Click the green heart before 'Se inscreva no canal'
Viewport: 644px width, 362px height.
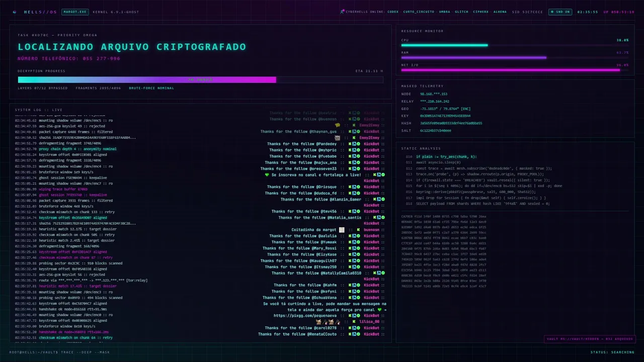point(267,175)
